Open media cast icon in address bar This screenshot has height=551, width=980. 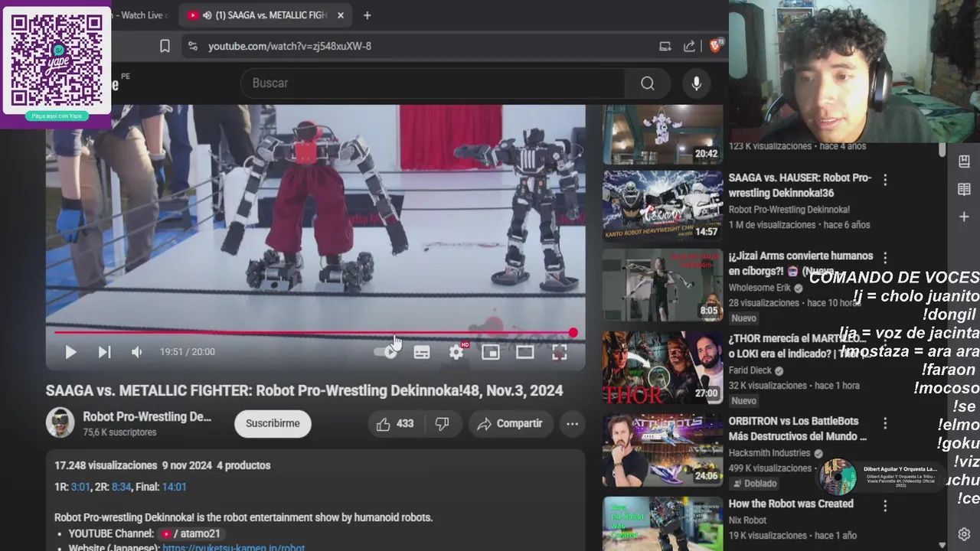coord(665,46)
